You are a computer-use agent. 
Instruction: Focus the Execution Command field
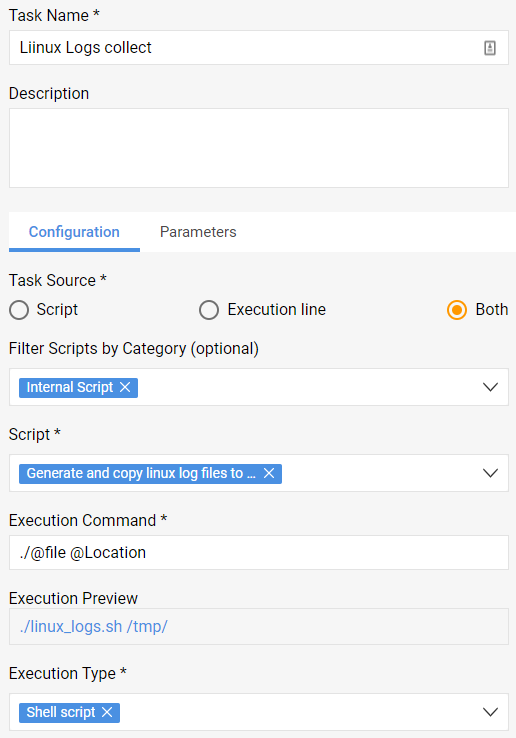pyautogui.click(x=258, y=552)
